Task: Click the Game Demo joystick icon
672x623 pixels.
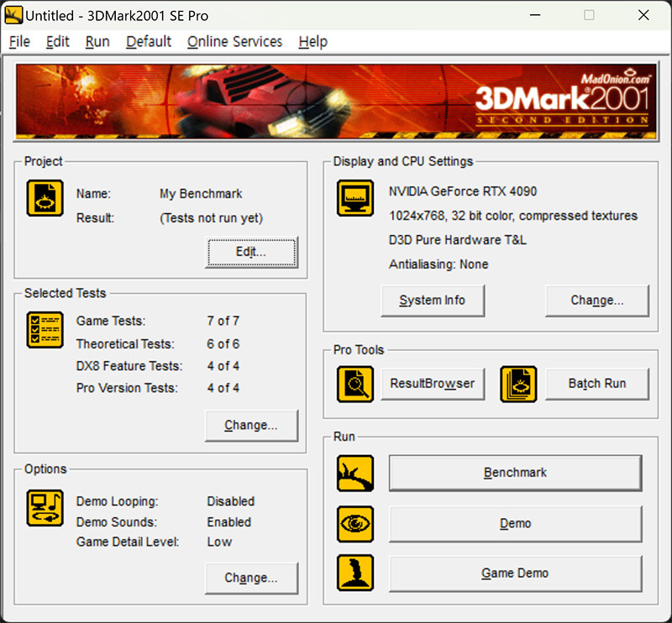Action: [354, 573]
